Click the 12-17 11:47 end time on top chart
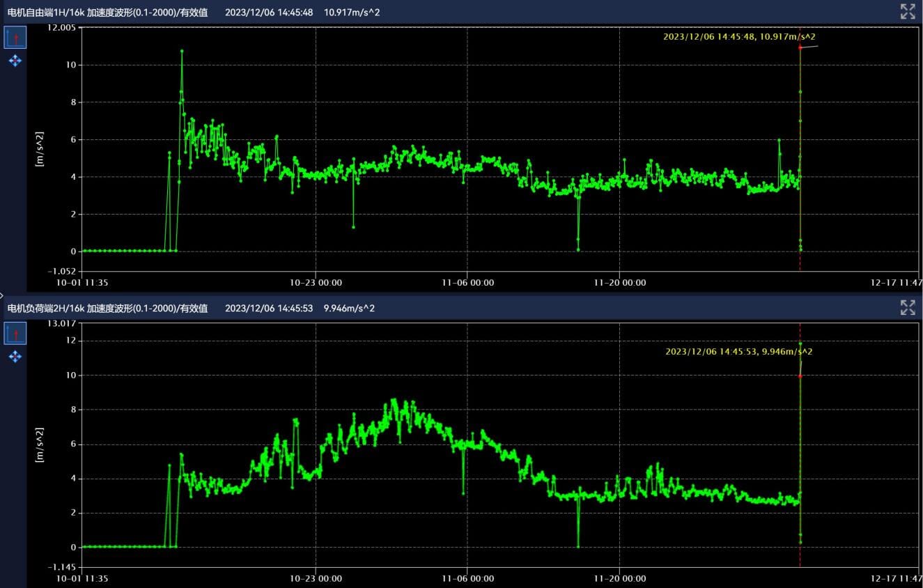 [x=897, y=283]
